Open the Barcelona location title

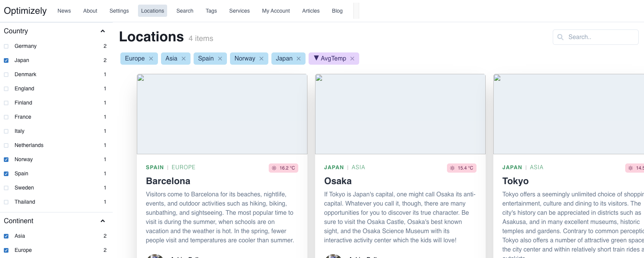pyautogui.click(x=168, y=181)
